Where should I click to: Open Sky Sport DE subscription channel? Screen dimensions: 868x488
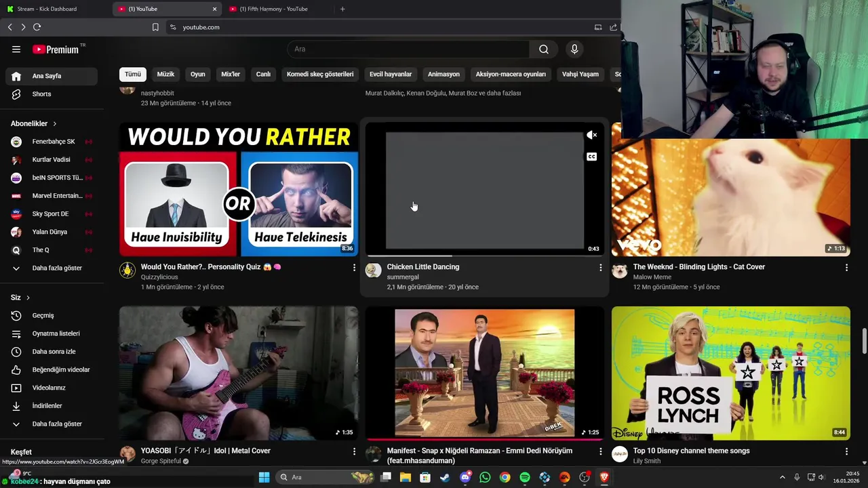pos(52,213)
